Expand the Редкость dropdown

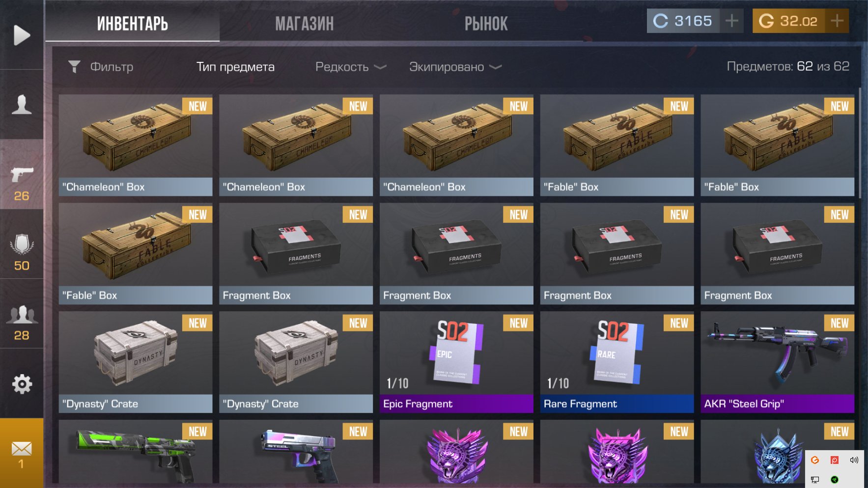[x=350, y=67]
